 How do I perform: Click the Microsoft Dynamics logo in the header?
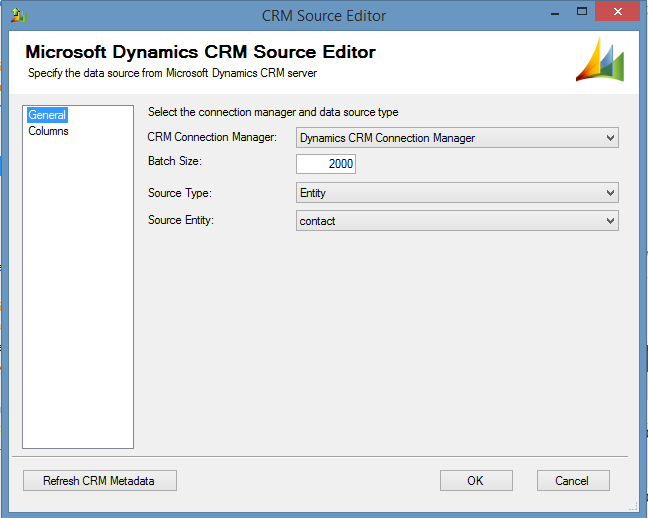[600, 62]
